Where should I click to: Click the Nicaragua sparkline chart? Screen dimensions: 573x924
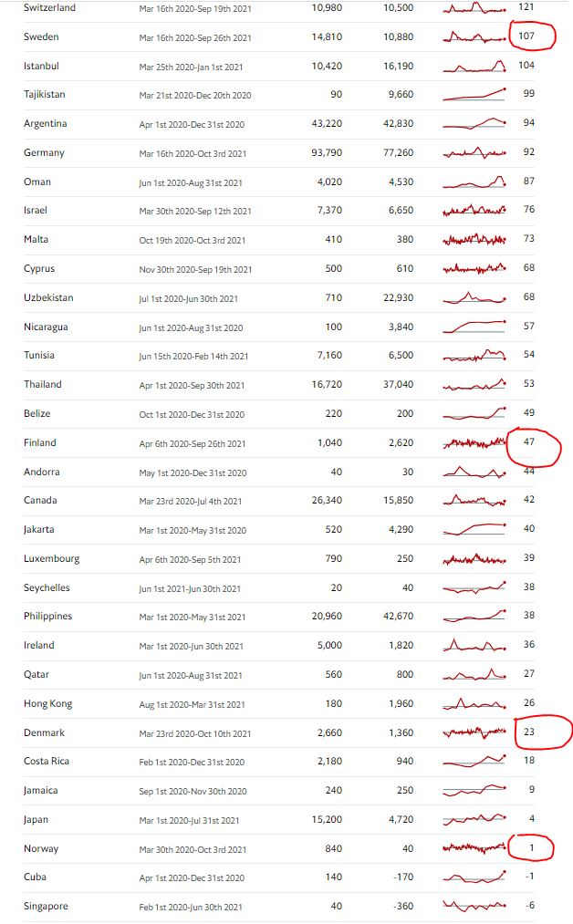(474, 327)
